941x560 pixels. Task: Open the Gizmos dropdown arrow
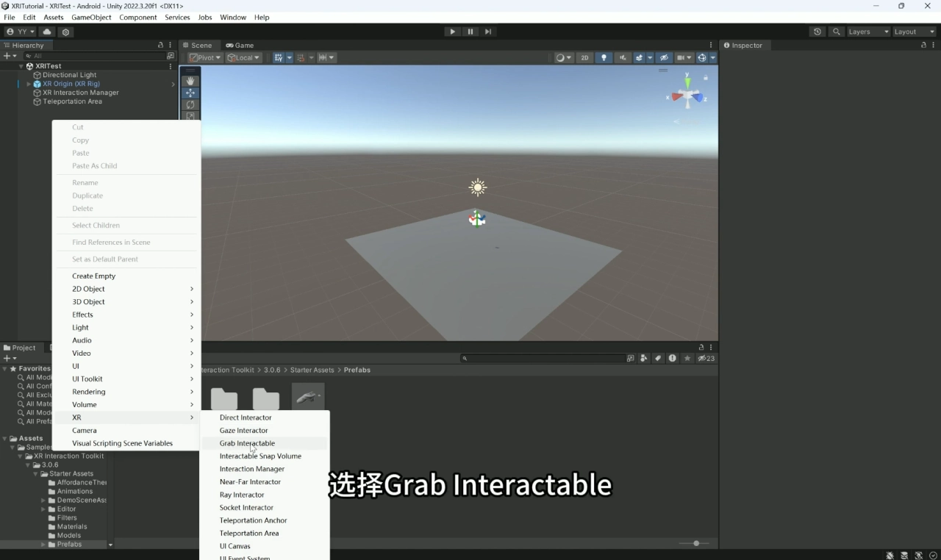click(713, 57)
